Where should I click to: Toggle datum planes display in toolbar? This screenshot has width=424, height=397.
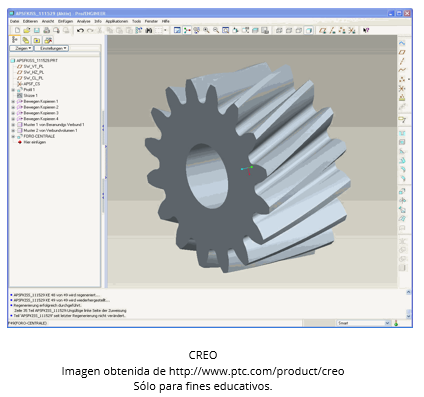(322, 30)
